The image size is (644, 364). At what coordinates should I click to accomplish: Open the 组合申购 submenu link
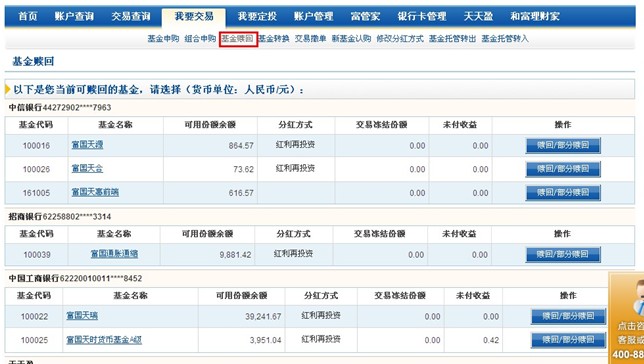(200, 39)
